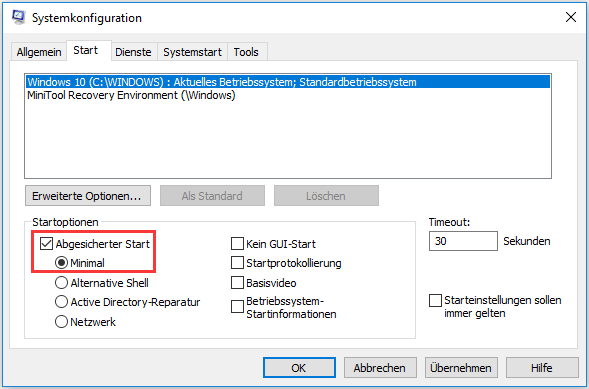Go to the Systemstart tab

coord(192,52)
